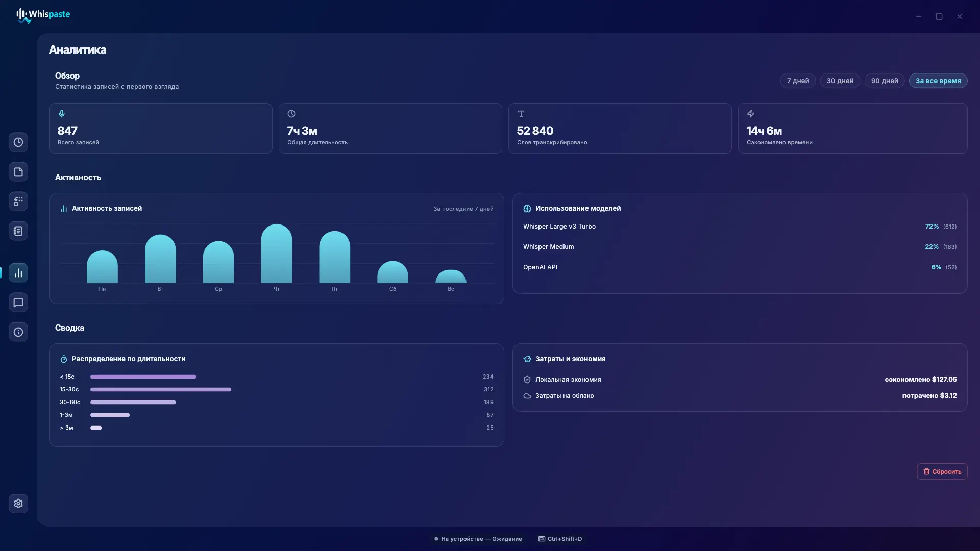Select the 30 дней period filter

[x=840, y=81]
